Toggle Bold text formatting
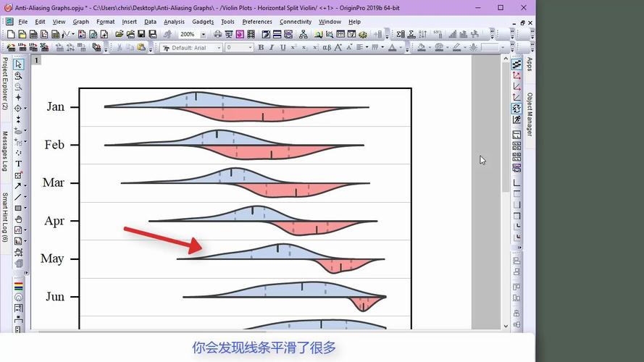This screenshot has width=644, height=362. [262, 48]
